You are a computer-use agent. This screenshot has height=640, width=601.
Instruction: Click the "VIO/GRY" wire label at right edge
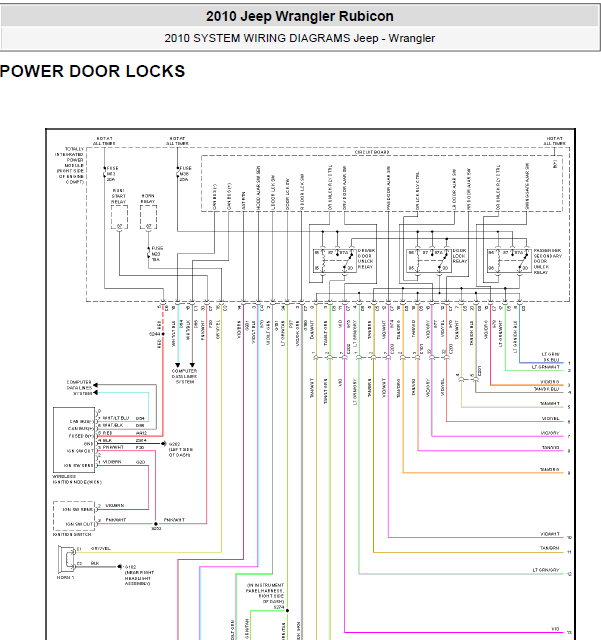[550, 433]
